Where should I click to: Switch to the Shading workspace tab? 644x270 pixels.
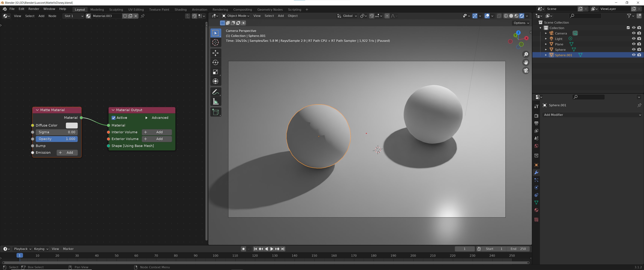point(180,10)
